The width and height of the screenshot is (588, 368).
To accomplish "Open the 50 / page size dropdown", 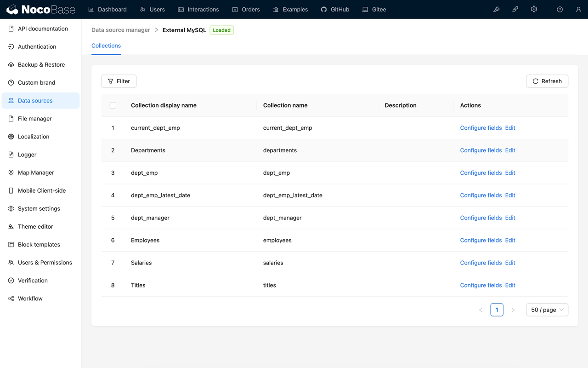I will click(x=547, y=310).
